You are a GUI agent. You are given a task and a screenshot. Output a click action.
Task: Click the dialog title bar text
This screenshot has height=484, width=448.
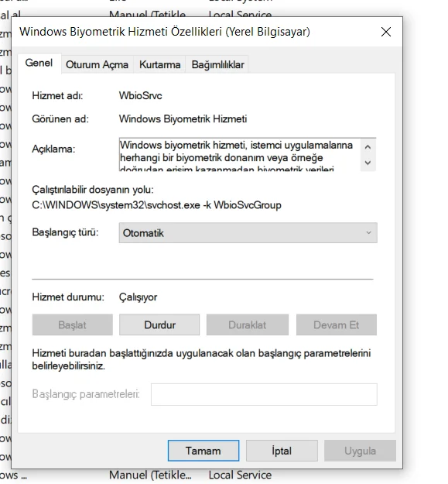point(165,32)
